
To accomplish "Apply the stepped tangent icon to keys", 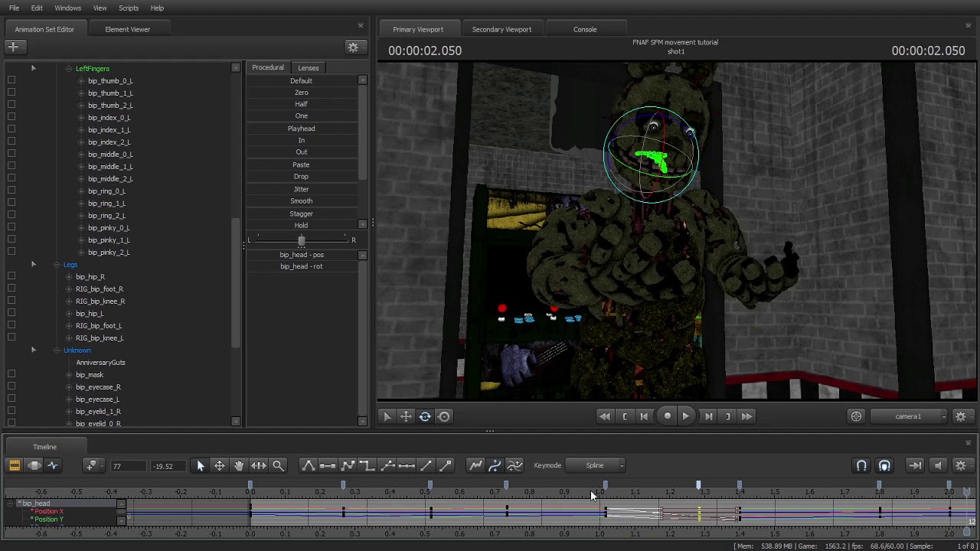I will coord(367,465).
